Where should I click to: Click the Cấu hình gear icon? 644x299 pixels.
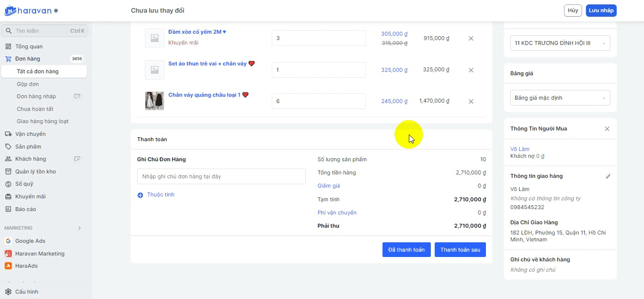pyautogui.click(x=8, y=292)
